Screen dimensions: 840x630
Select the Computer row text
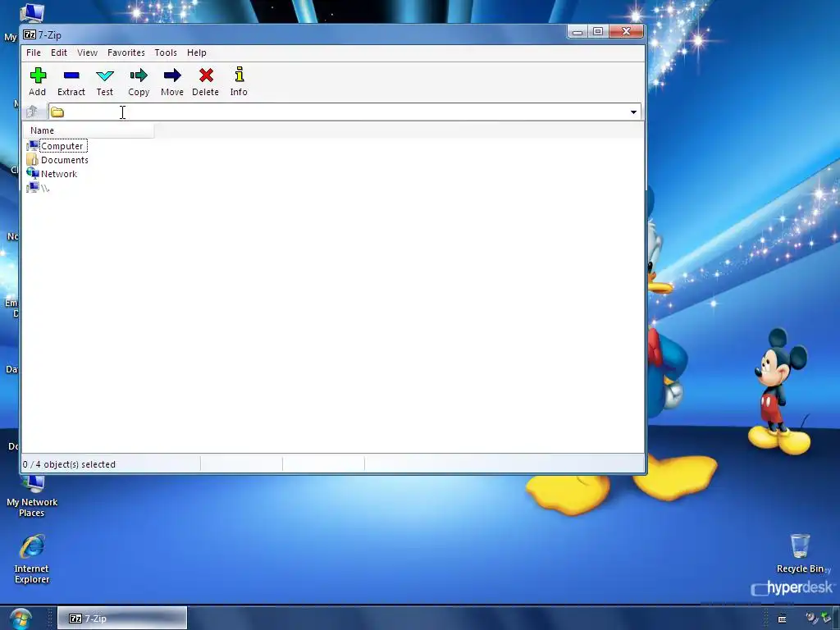coord(62,146)
